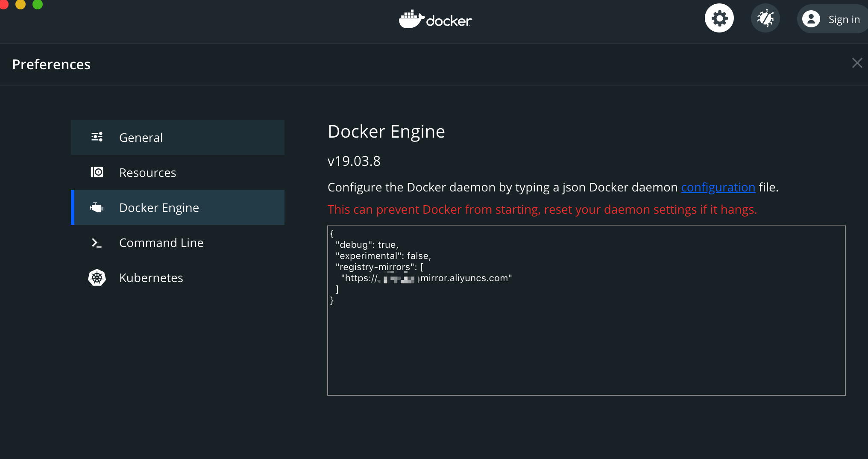Open the Kubernetes settings tab

click(178, 277)
